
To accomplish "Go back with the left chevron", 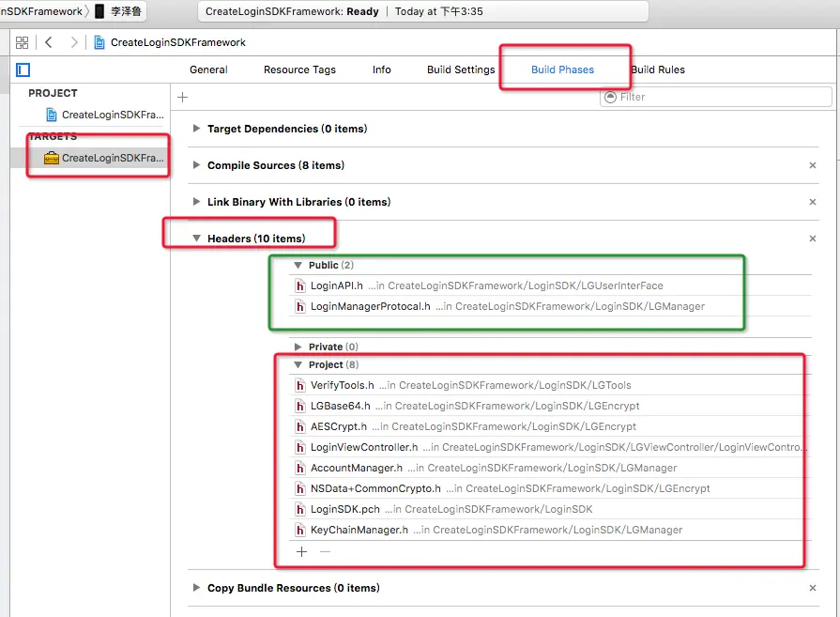I will 49,42.
